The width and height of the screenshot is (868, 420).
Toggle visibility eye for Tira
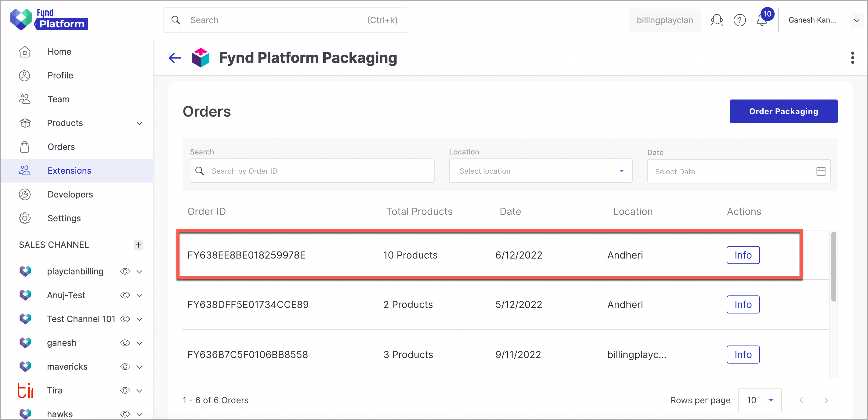[125, 390]
